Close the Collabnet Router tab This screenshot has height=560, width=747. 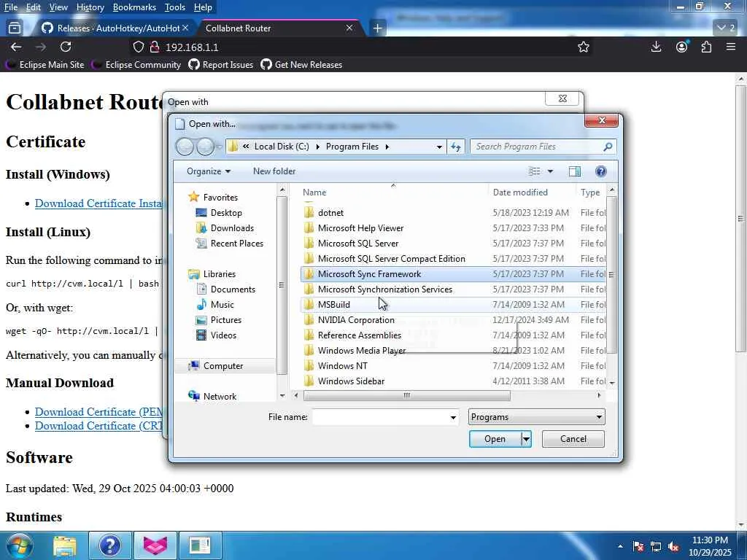coord(349,28)
